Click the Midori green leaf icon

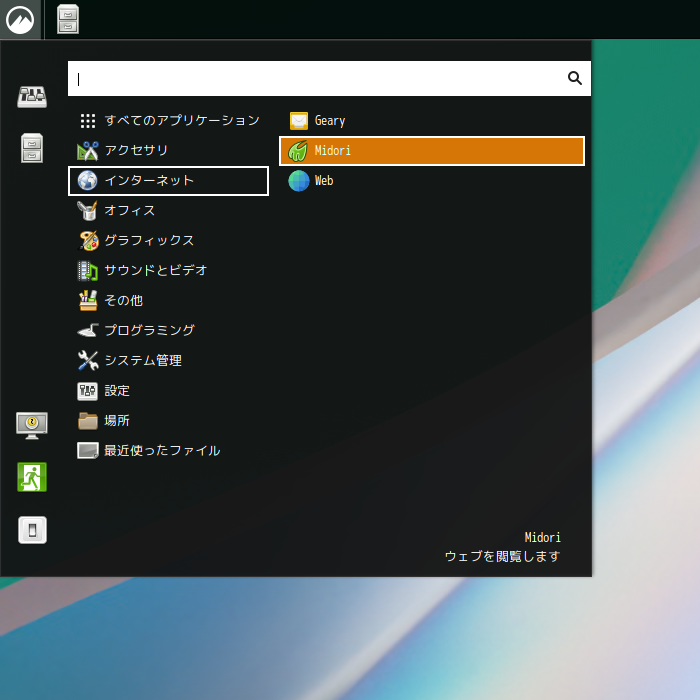pyautogui.click(x=298, y=151)
